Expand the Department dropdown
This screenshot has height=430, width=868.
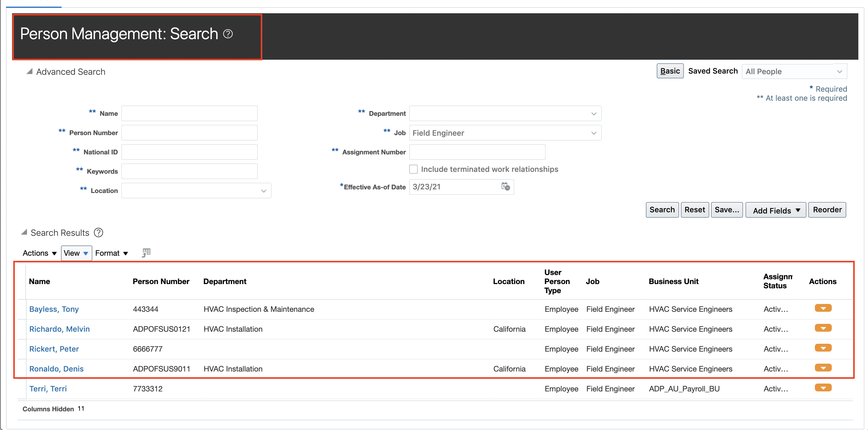594,114
